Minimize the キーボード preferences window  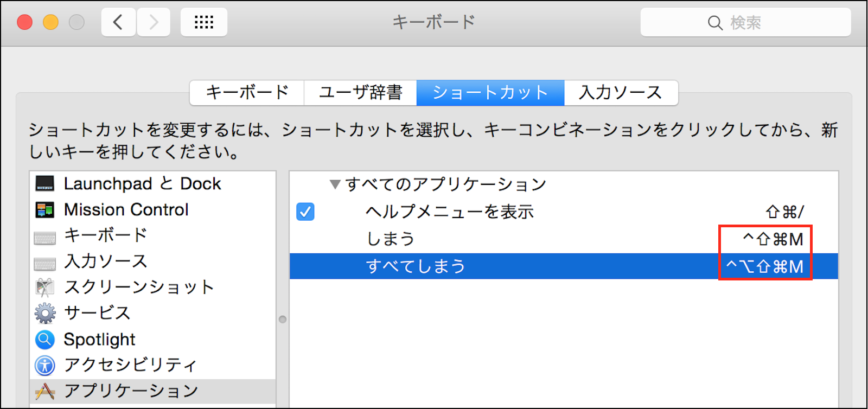click(x=51, y=22)
